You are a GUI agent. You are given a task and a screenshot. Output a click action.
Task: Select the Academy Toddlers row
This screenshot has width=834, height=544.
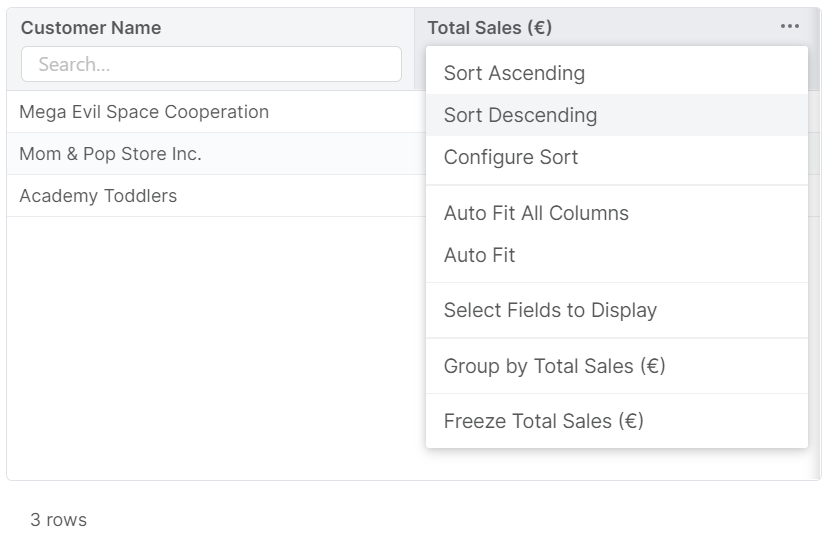[x=98, y=196]
